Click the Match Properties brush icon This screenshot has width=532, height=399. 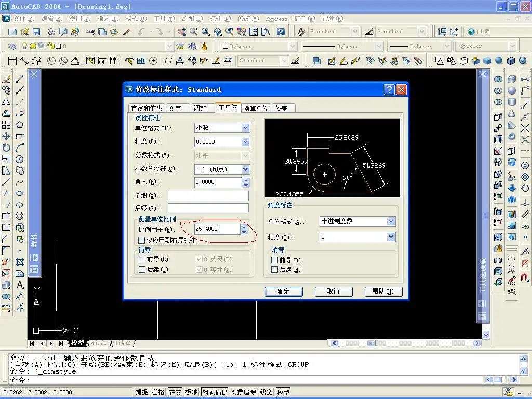click(x=127, y=32)
